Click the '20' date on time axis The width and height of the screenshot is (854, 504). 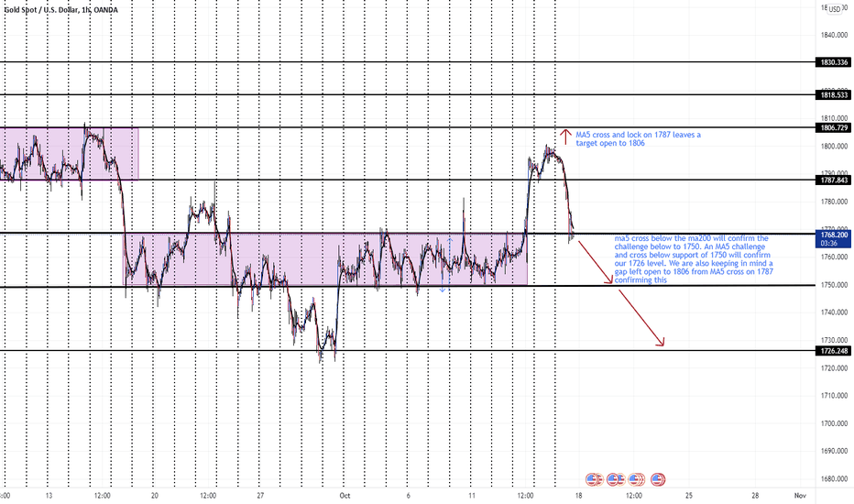click(155, 496)
